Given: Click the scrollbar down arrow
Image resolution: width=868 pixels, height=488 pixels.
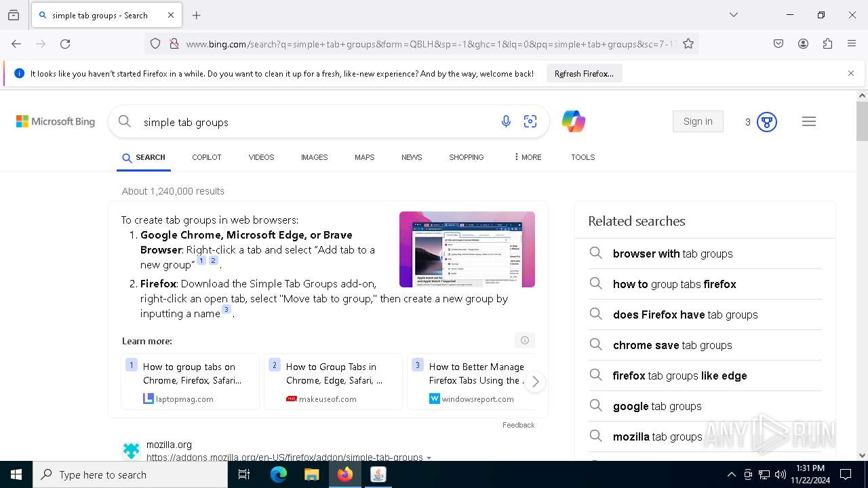Looking at the screenshot, I should coord(862,455).
